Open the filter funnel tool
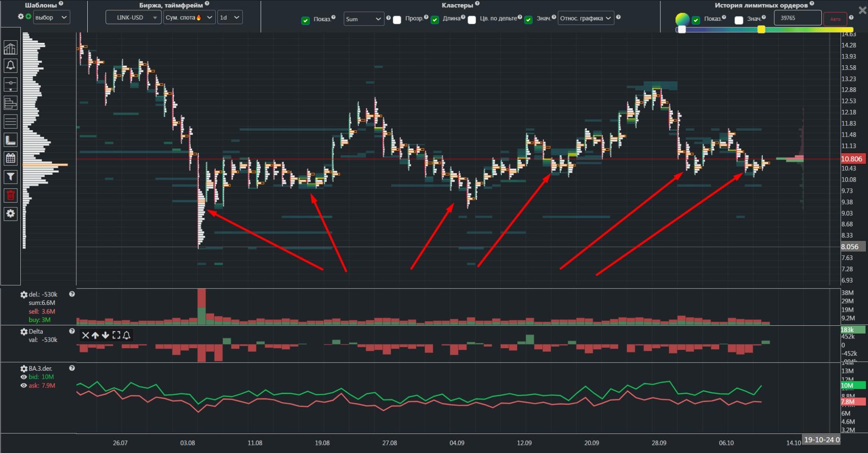 pos(10,176)
